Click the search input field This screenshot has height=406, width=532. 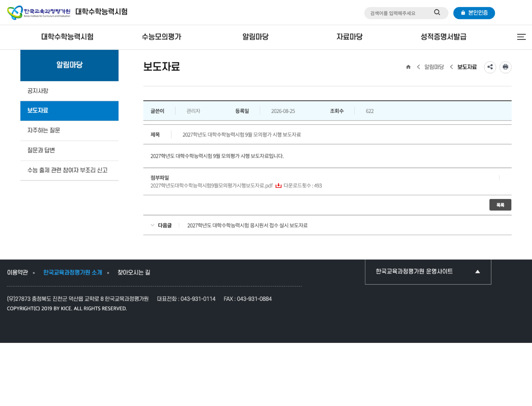pos(399,13)
